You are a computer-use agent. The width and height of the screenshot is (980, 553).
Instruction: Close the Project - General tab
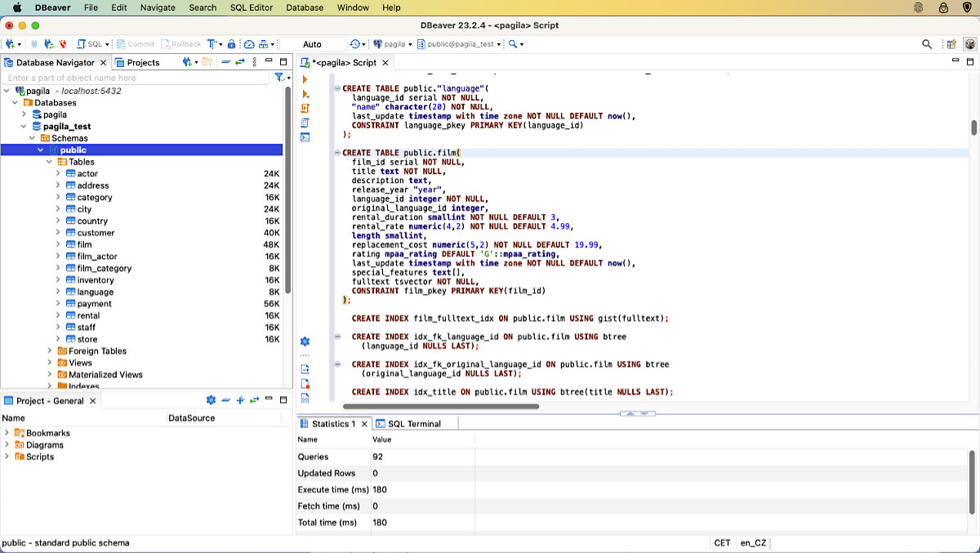(x=92, y=401)
